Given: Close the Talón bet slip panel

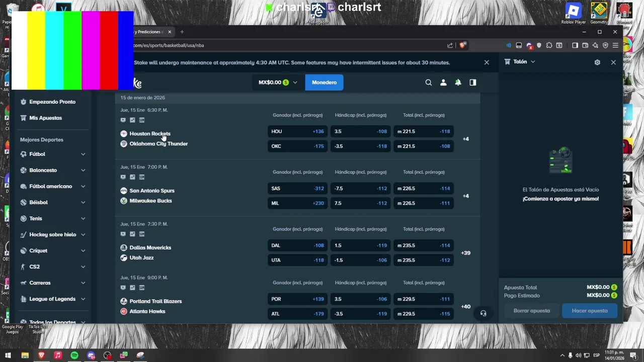Looking at the screenshot, I should pyautogui.click(x=613, y=62).
